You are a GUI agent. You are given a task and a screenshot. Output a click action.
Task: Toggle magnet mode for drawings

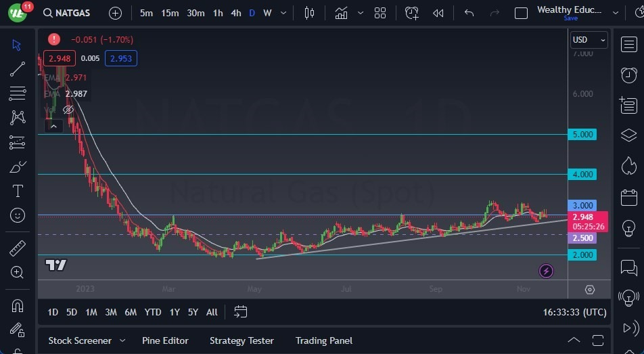[18, 305]
